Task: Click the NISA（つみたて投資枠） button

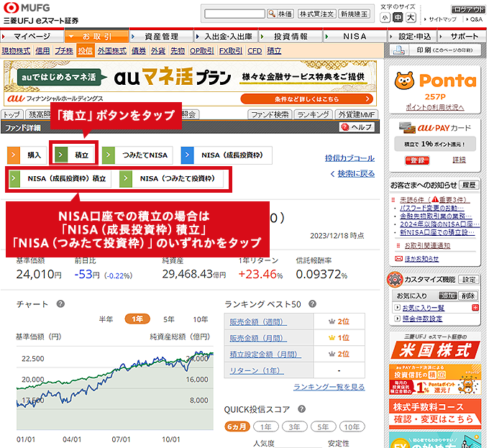Action: point(171,178)
